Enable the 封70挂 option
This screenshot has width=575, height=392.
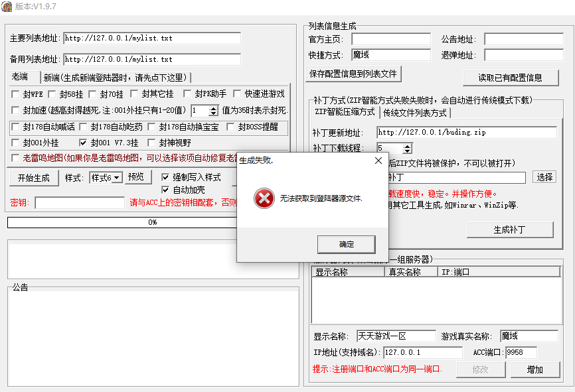pos(92,94)
